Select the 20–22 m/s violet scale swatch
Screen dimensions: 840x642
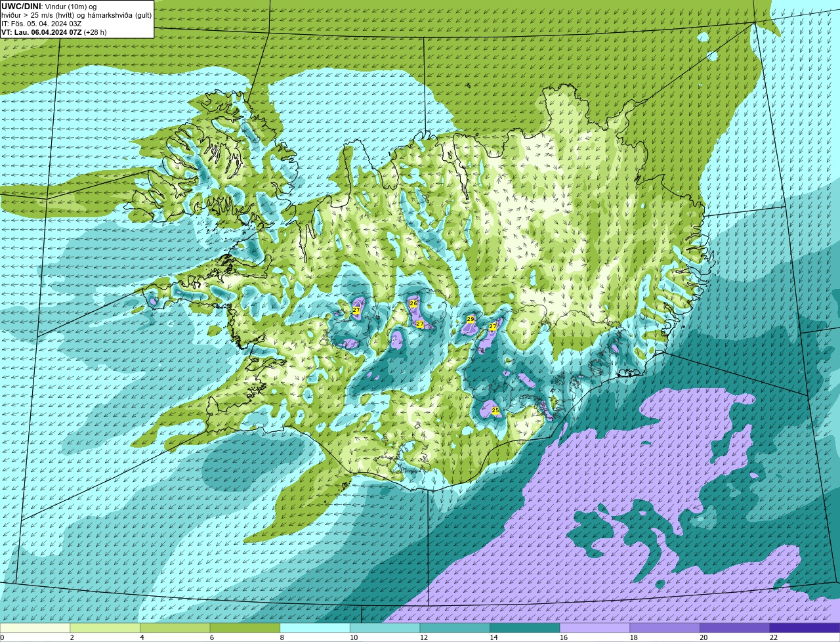pyautogui.click(x=735, y=628)
